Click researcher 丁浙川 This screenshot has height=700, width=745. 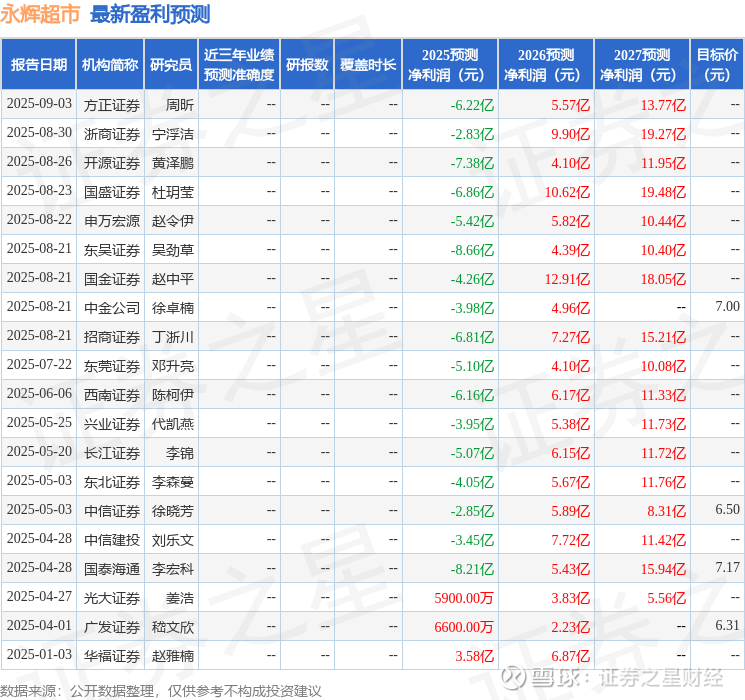(x=173, y=337)
